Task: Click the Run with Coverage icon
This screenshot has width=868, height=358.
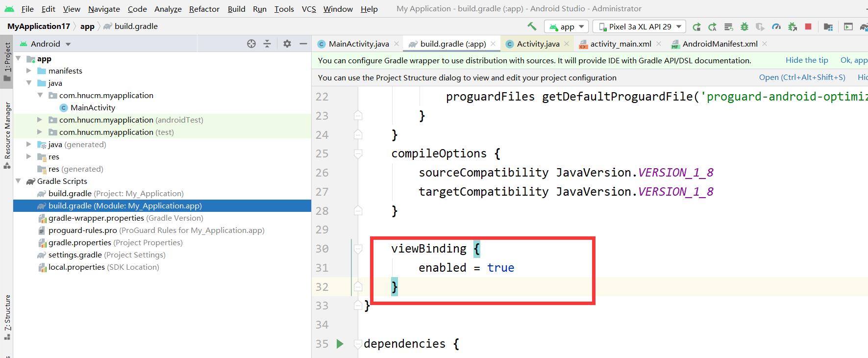Action: (760, 26)
